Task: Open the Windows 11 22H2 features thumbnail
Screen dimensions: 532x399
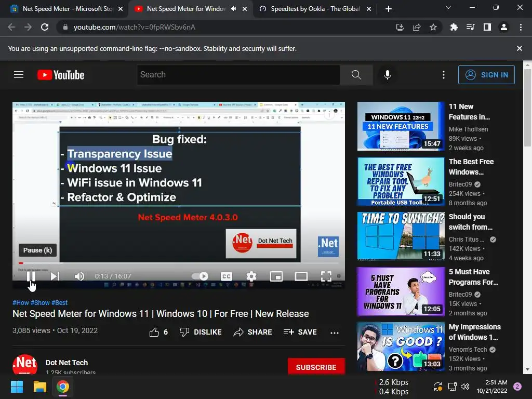Action: coord(401,126)
